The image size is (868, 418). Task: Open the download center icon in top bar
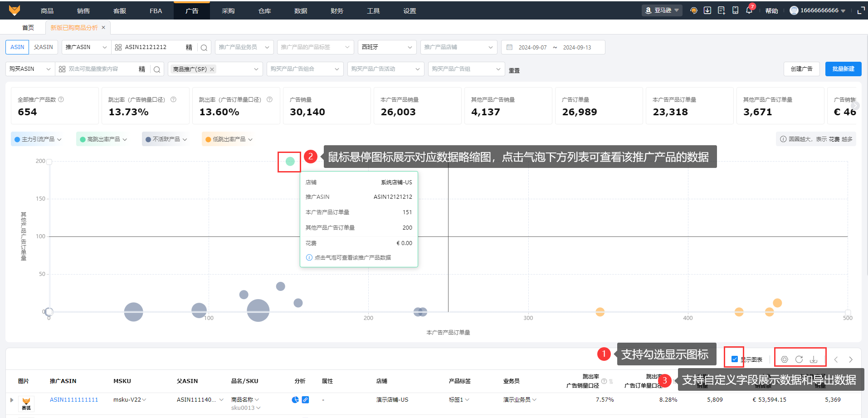(707, 10)
